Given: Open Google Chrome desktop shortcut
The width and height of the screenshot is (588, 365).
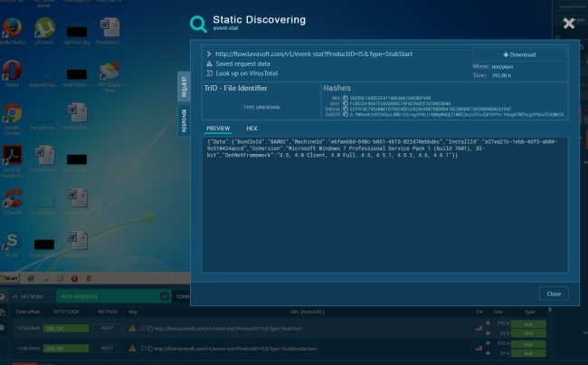Looking at the screenshot, I should coord(12,119).
